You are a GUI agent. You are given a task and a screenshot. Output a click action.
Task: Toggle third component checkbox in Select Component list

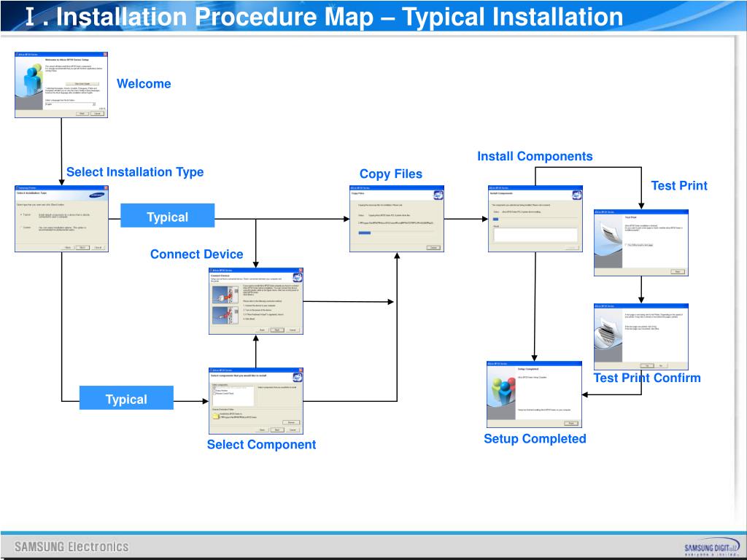(x=214, y=393)
